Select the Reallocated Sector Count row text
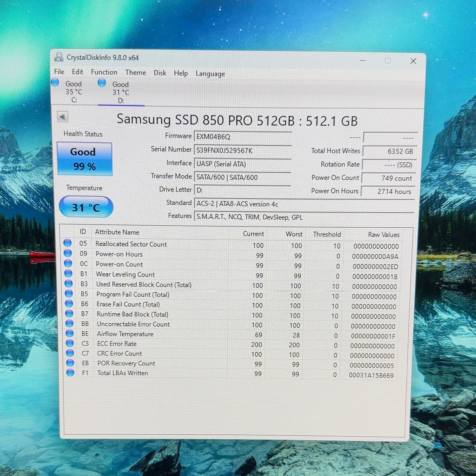Viewport: 476px width, 476px height. coord(131,244)
